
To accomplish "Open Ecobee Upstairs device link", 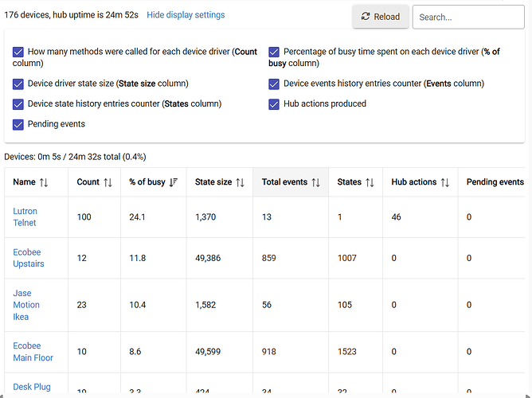I will point(29,258).
